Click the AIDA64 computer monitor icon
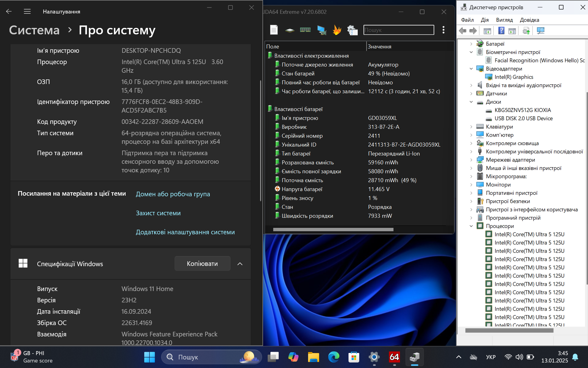This screenshot has width=588, height=368. pyautogui.click(x=322, y=30)
